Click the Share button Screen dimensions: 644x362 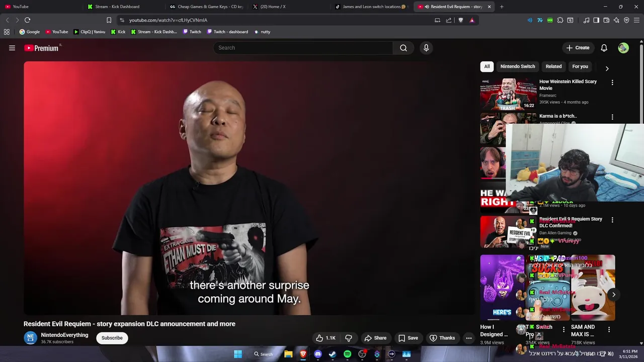[x=375, y=338]
